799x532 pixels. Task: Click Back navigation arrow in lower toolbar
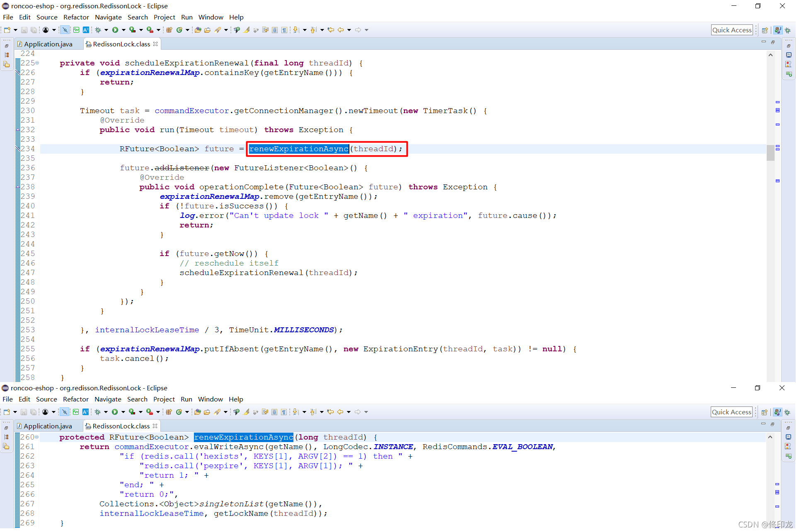pos(340,412)
